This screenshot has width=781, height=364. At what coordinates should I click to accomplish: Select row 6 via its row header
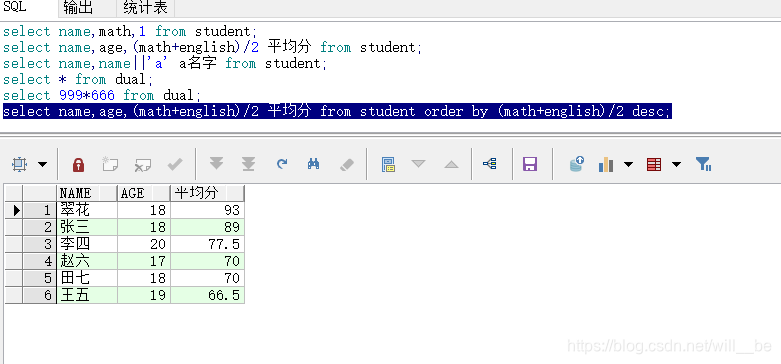tap(39, 295)
